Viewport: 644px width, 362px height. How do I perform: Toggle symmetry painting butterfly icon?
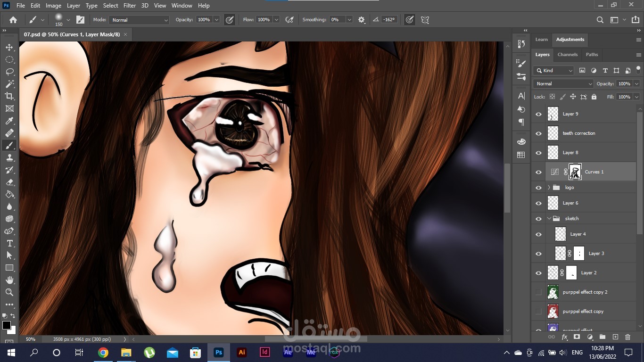(425, 20)
